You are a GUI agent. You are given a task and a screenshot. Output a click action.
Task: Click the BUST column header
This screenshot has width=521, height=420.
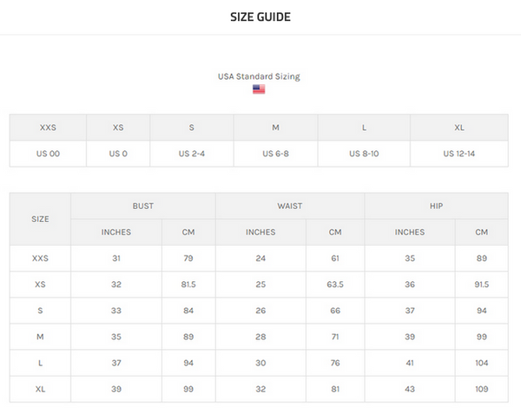point(143,206)
